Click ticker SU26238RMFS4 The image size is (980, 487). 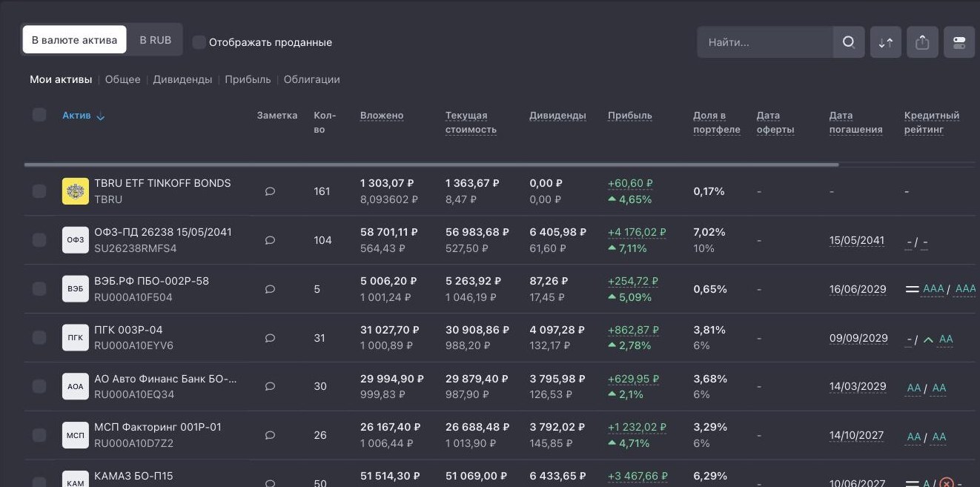click(136, 248)
